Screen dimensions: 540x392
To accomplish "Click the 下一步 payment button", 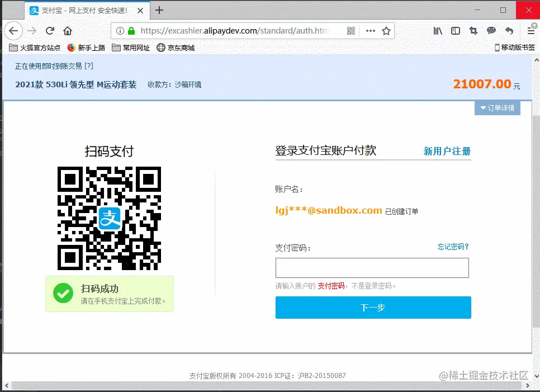I will pos(372,307).
